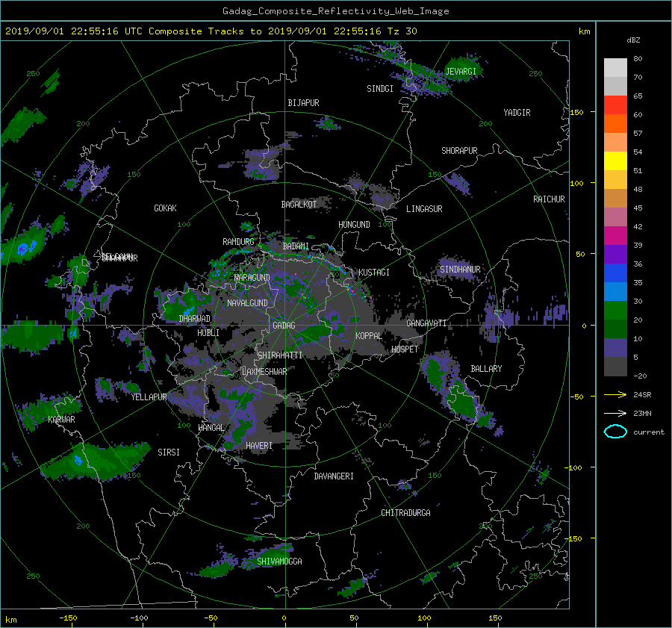Click the 30 dBZ green legend swatch
672x628 pixels.
coord(615,311)
